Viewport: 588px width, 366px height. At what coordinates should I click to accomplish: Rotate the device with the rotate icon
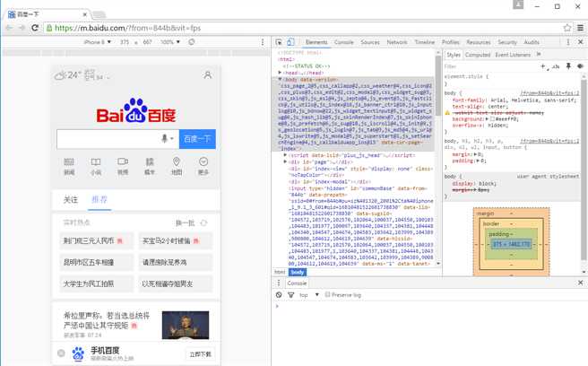click(192, 42)
